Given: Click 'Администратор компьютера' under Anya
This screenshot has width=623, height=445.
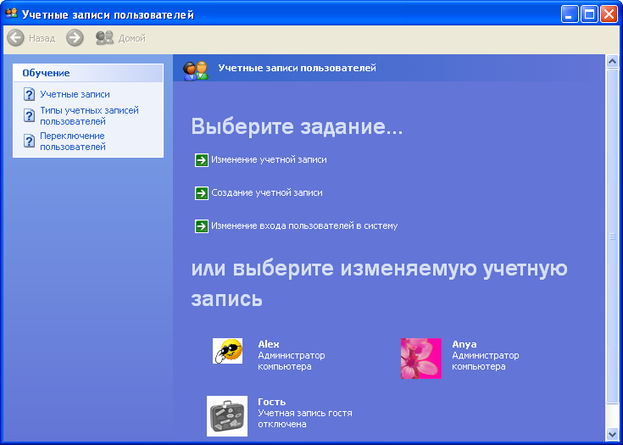Looking at the screenshot, I should pyautogui.click(x=486, y=361).
